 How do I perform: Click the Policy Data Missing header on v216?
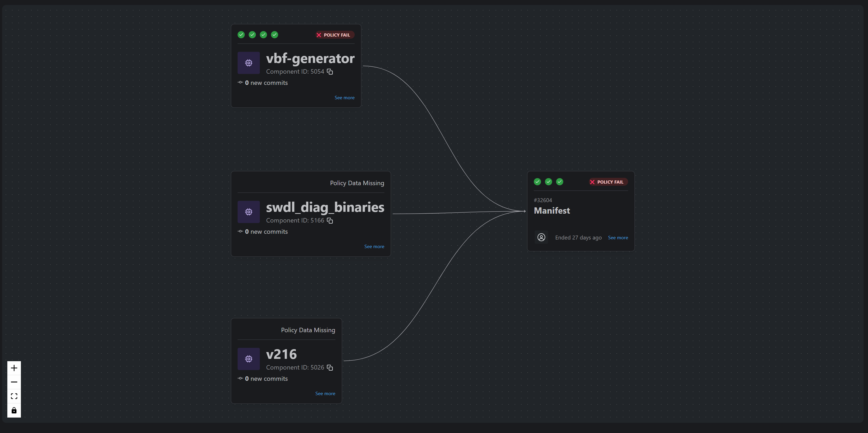click(308, 330)
